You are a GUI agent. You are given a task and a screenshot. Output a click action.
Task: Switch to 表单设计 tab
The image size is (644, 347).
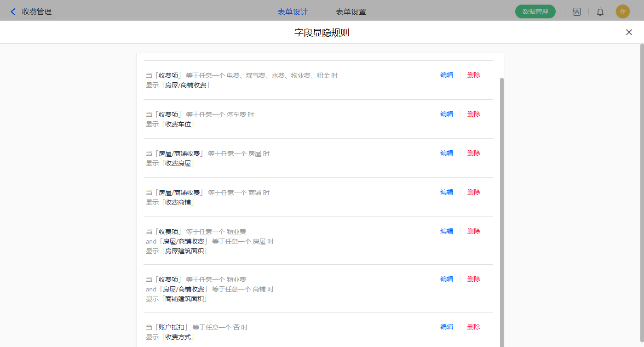click(293, 12)
